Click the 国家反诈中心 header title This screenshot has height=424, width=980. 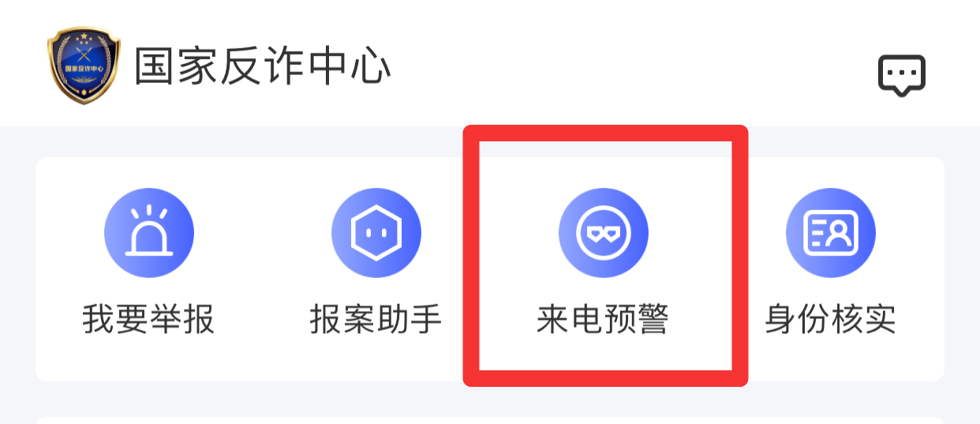263,66
